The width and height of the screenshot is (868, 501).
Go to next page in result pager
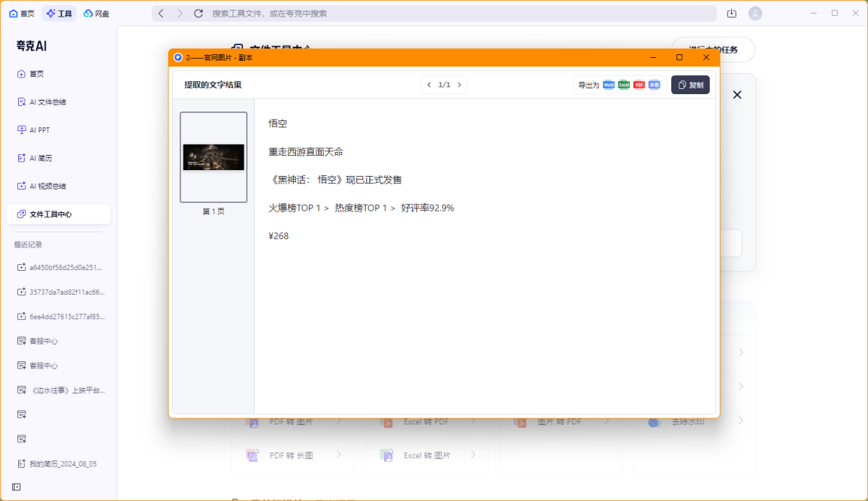[459, 85]
